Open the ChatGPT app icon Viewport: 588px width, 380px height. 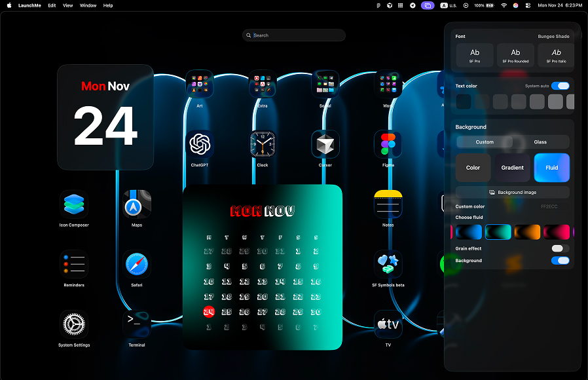[x=199, y=143]
